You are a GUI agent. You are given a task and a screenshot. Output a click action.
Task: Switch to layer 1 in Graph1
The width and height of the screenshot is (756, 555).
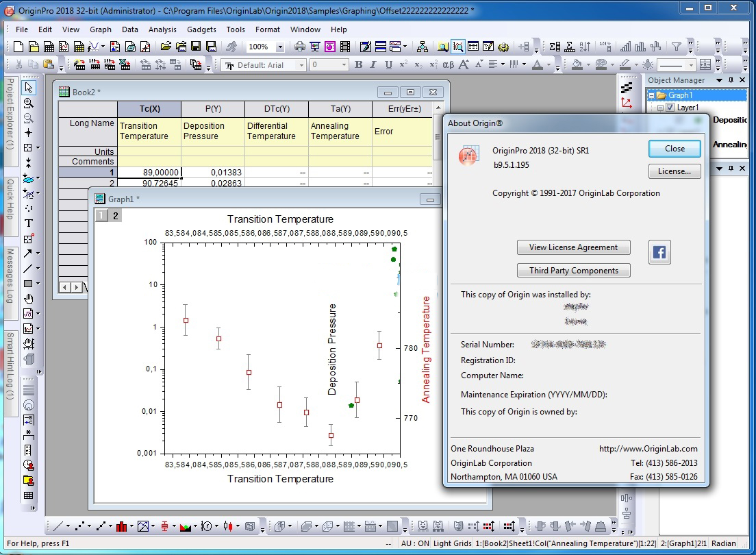point(101,216)
